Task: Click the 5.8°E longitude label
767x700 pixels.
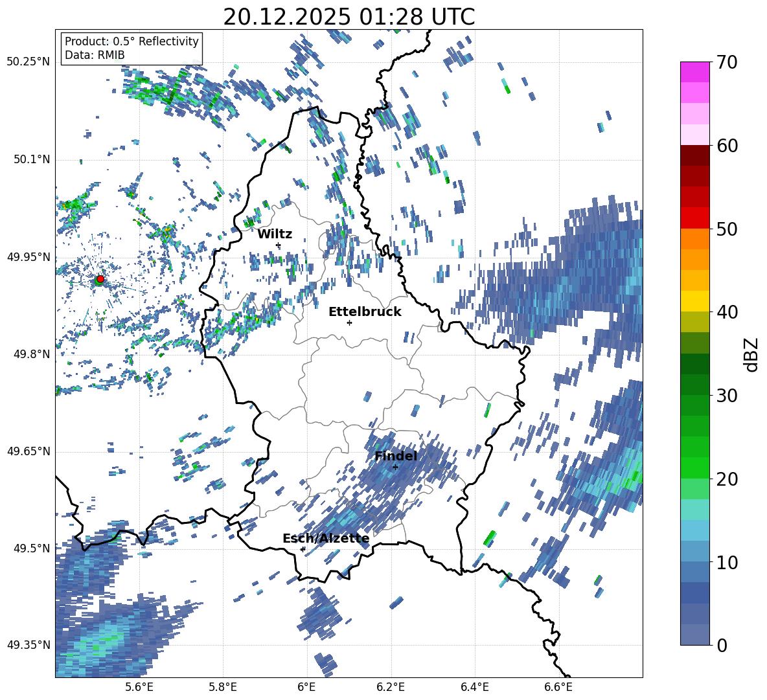Action: click(223, 687)
